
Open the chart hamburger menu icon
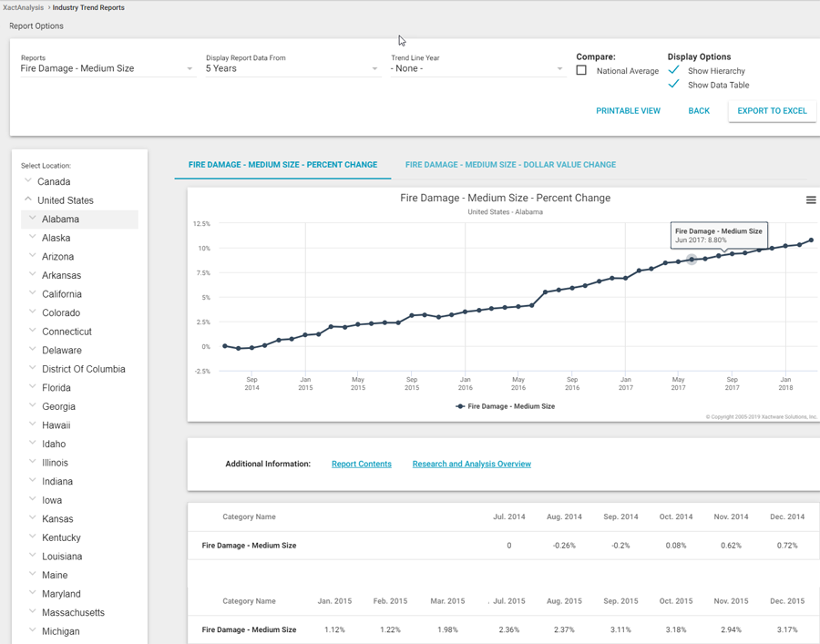(810, 200)
